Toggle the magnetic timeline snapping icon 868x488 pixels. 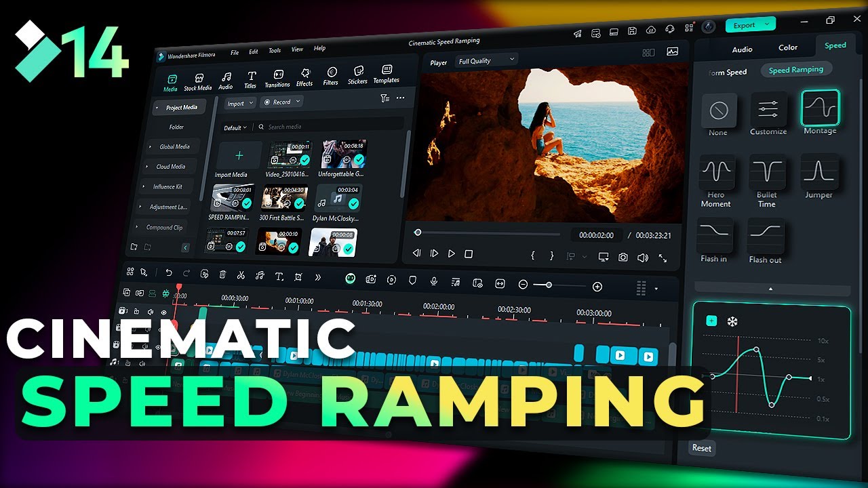166,294
